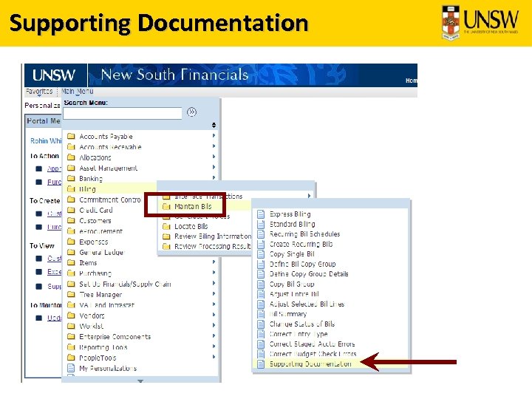Choose Create Recurring Bills
This screenshot has height=399, width=532.
click(301, 245)
